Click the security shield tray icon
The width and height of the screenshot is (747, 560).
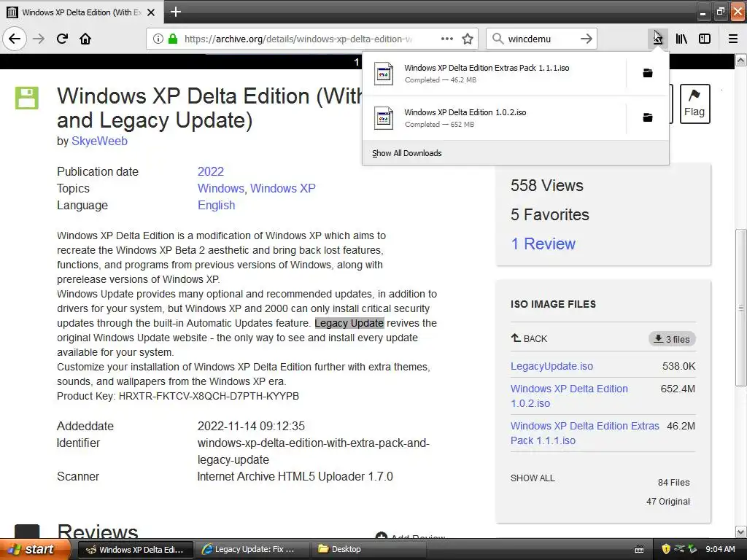666,550
